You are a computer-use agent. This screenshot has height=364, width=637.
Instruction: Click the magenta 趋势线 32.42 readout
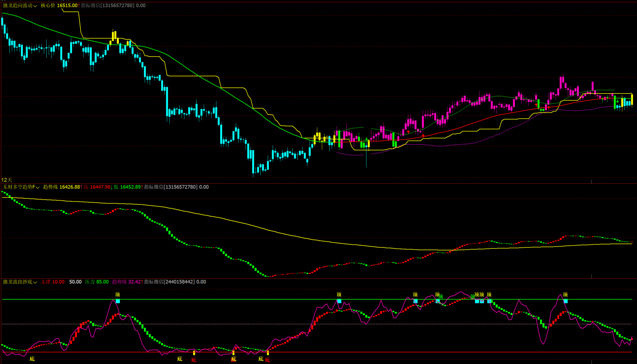click(126, 282)
